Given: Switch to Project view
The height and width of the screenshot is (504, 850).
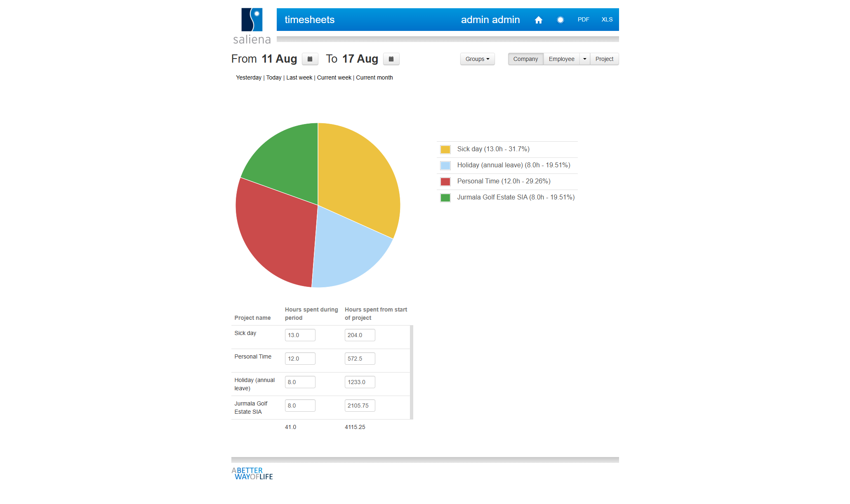Looking at the screenshot, I should click(604, 59).
